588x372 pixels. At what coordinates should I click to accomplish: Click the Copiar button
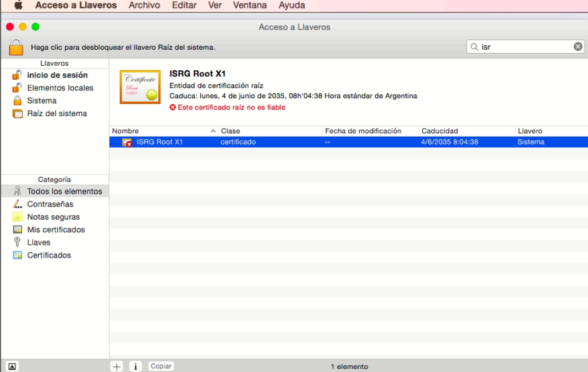pyautogui.click(x=161, y=366)
